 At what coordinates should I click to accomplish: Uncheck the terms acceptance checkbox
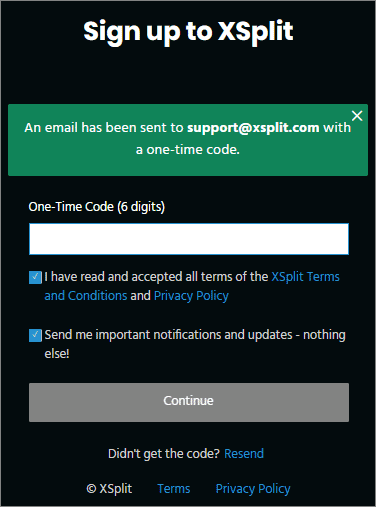pyautogui.click(x=35, y=277)
